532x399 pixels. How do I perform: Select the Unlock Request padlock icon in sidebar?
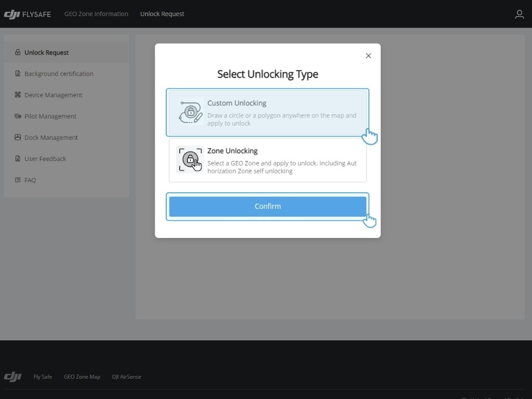(x=18, y=52)
